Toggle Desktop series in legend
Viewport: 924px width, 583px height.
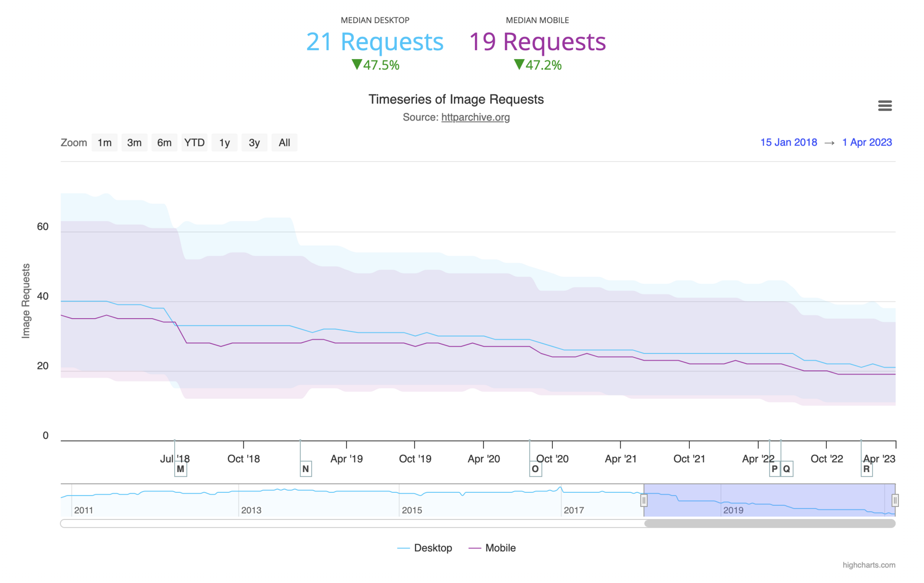point(433,548)
